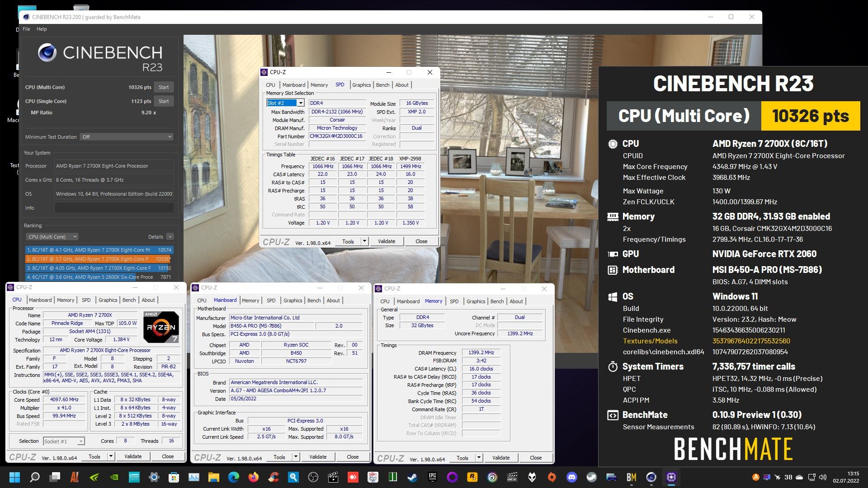Click the Discord taskbar icon
Viewport: 868px width, 488px height.
tap(572, 477)
